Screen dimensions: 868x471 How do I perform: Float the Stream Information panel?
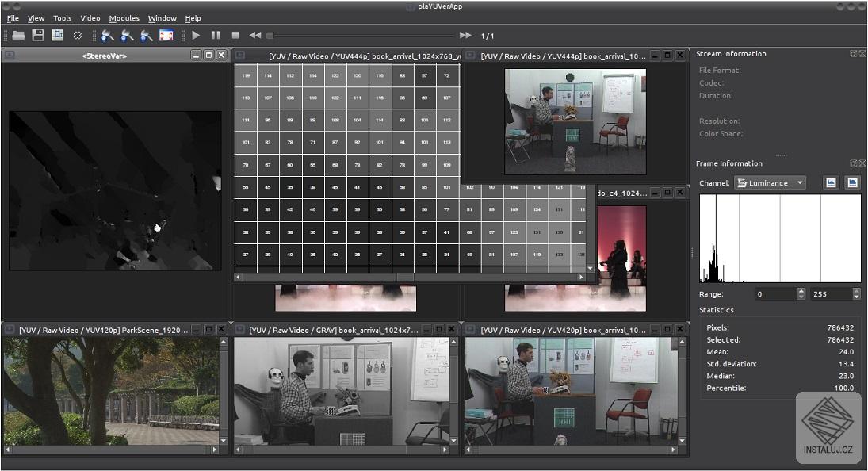pos(854,54)
